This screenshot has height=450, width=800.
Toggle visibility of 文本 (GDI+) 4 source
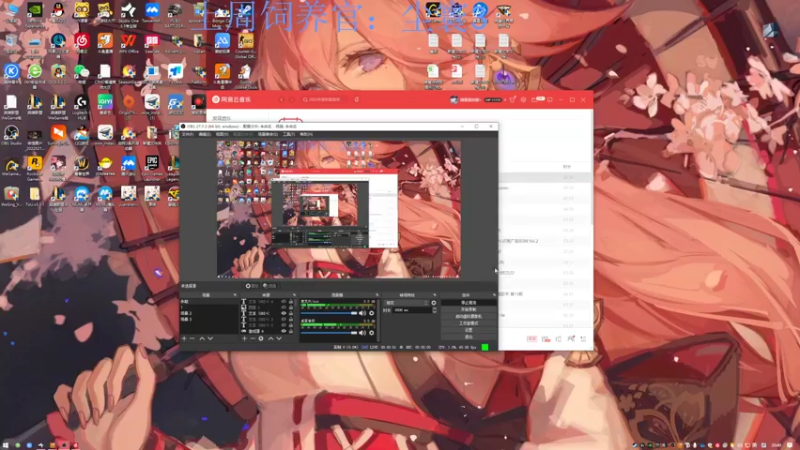click(284, 301)
